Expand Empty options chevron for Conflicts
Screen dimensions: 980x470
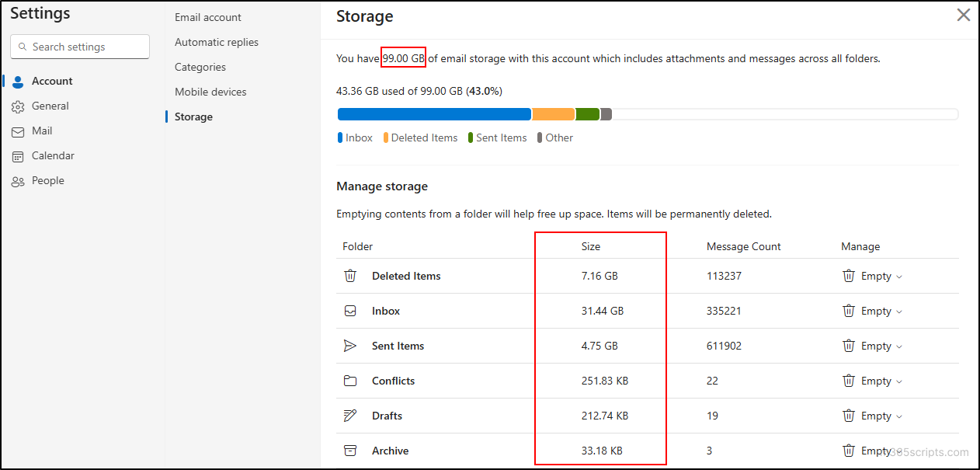(x=899, y=382)
